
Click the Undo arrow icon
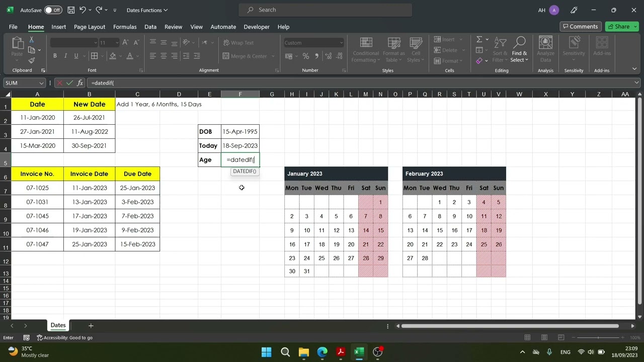click(83, 10)
